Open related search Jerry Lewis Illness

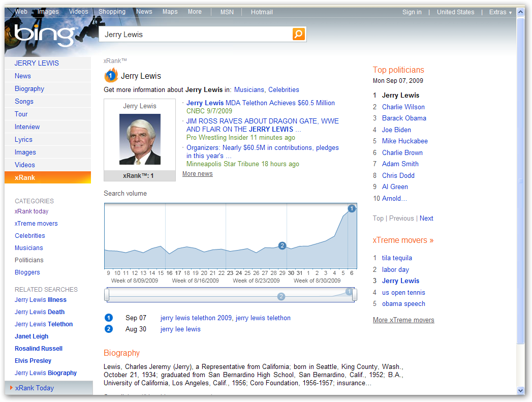(40, 300)
